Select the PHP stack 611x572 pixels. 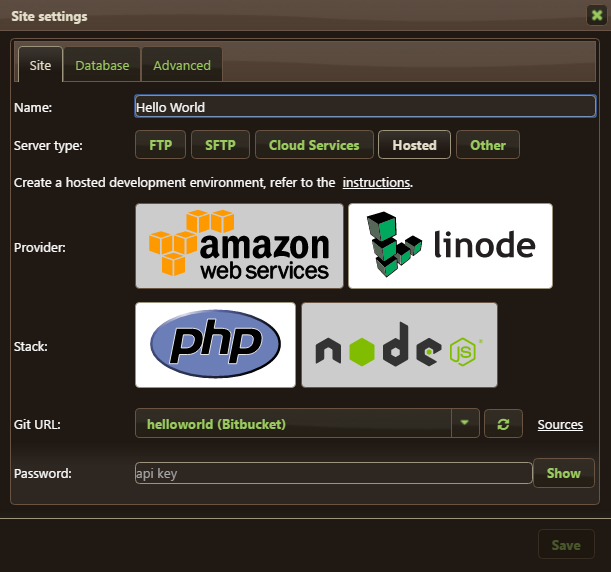[215, 345]
